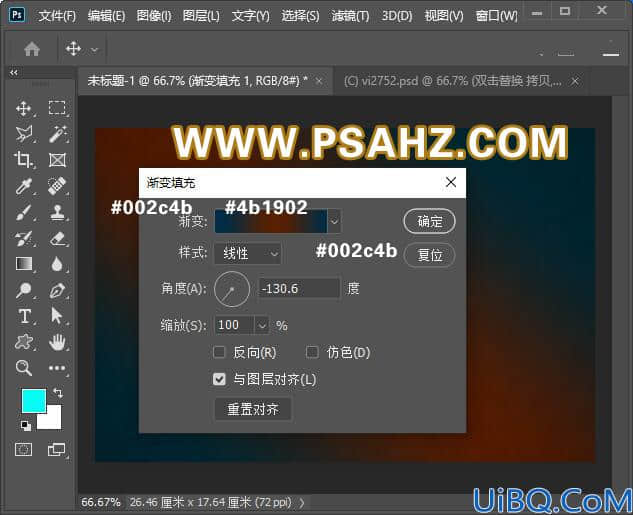Close the vi2752.psd document tab
Screen dimensions: 633x515
coord(575,82)
